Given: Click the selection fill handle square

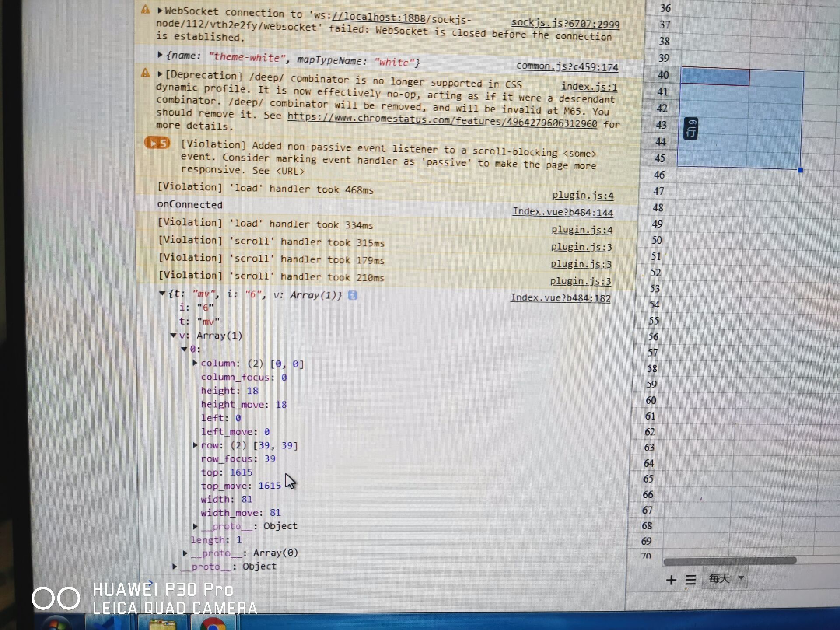Looking at the screenshot, I should [x=800, y=170].
